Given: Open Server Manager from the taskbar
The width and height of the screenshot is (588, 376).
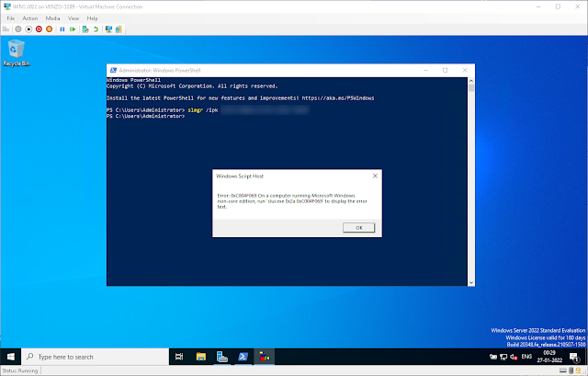Looking at the screenshot, I should click(222, 357).
